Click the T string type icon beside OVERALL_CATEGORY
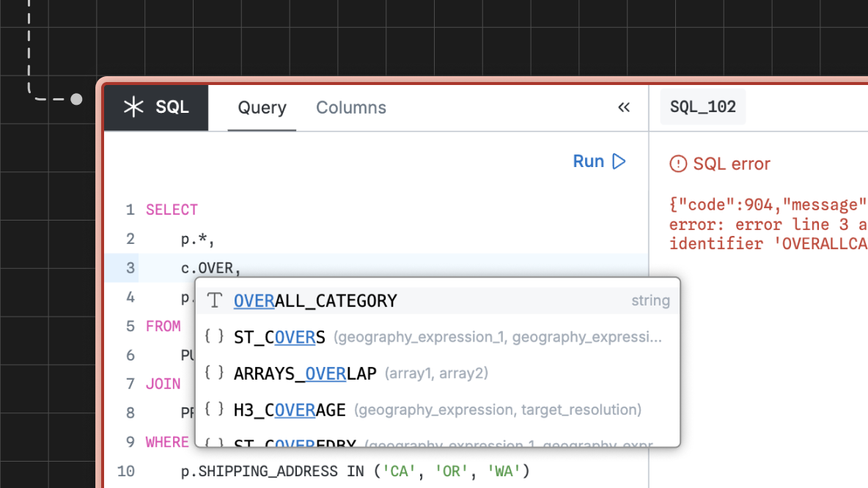The height and width of the screenshot is (488, 868). pyautogui.click(x=214, y=300)
